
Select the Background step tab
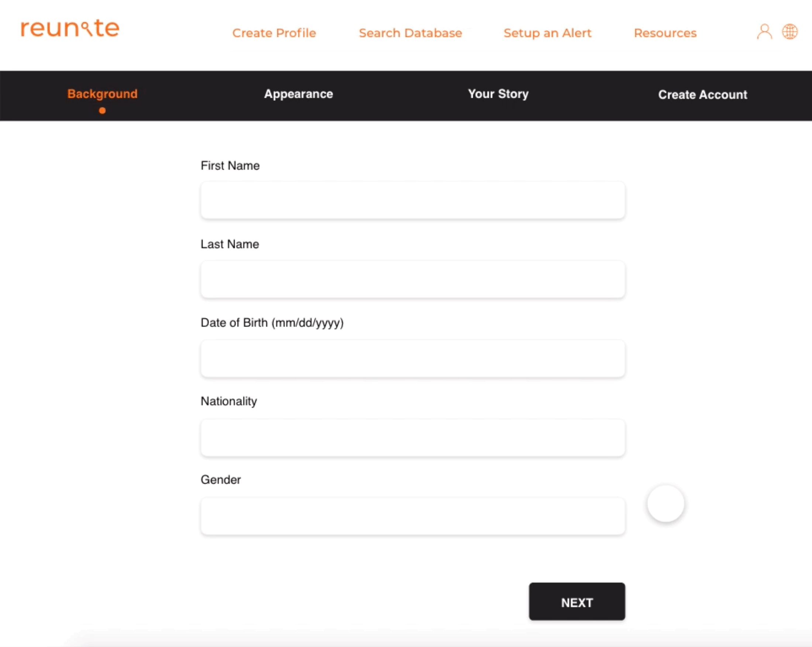tap(102, 94)
